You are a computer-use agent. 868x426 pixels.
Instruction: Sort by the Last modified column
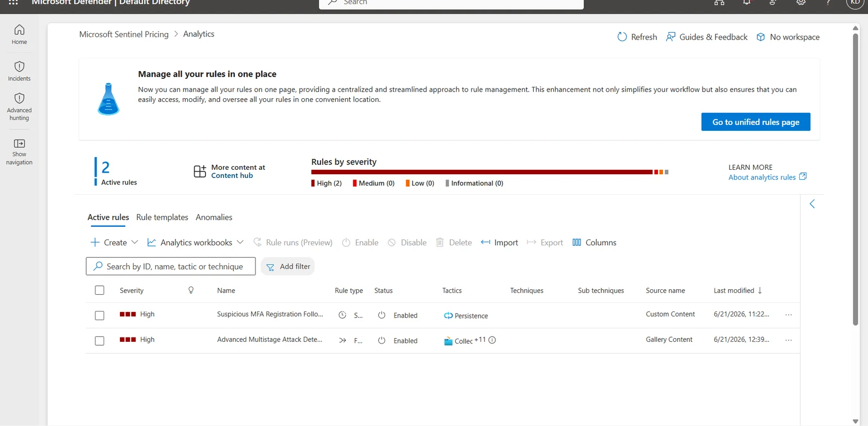click(738, 290)
